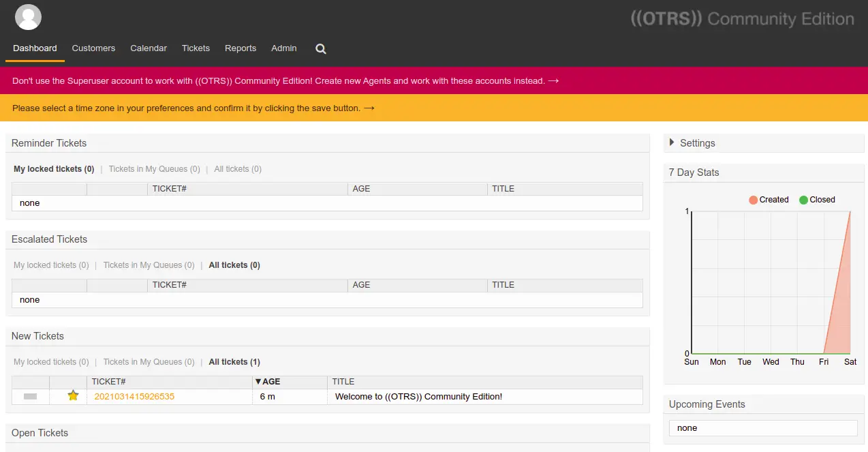Click the 7 Day Stats widget header
Screen dimensions: 868x452
(x=764, y=172)
